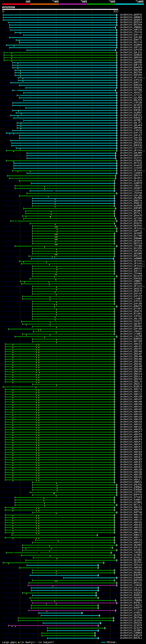
Task: Click the white query sequence bar
Action: [x=60, y=9]
